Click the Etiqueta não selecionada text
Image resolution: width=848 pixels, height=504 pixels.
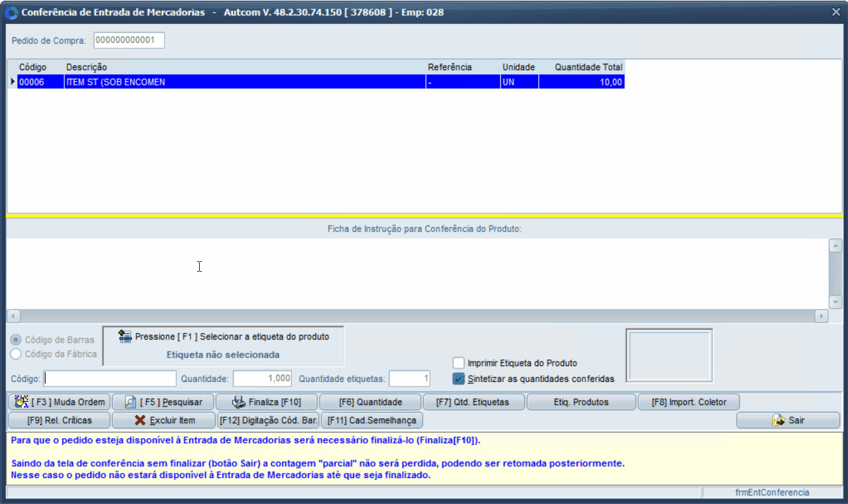pyautogui.click(x=223, y=355)
